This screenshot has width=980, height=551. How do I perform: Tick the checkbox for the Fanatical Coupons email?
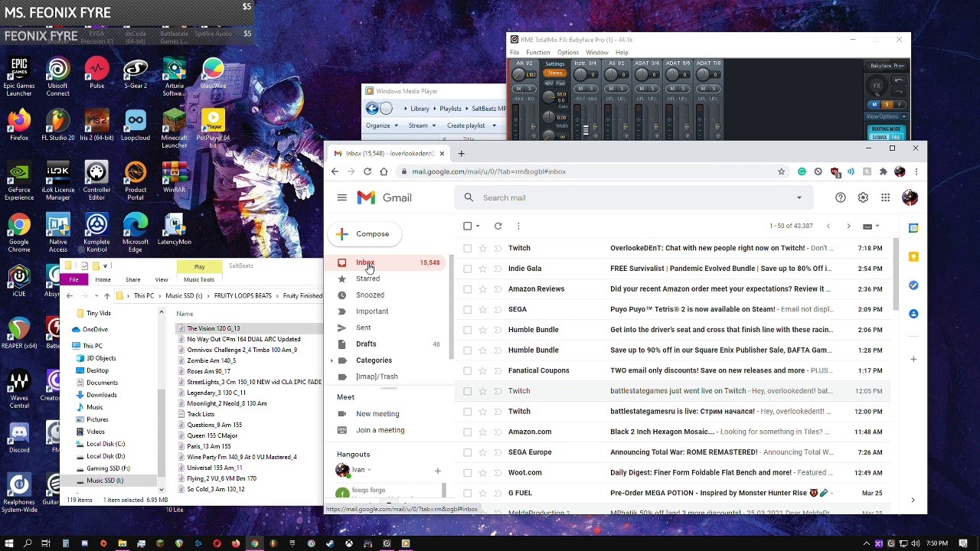coord(467,370)
